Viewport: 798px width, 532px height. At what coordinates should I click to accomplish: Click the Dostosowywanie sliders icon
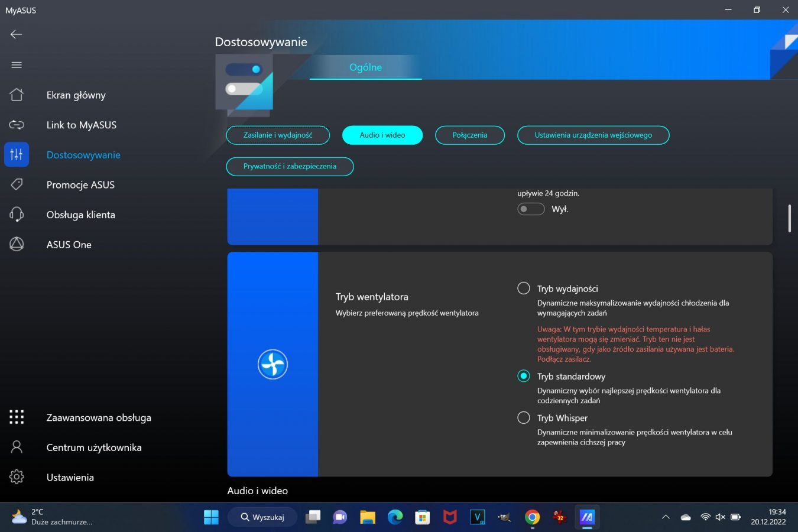17,155
